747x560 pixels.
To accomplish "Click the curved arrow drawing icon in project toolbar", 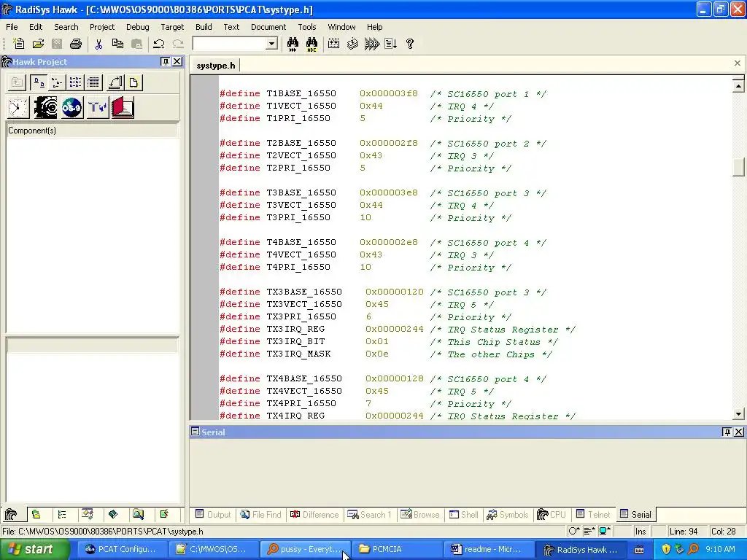I will 115,82.
